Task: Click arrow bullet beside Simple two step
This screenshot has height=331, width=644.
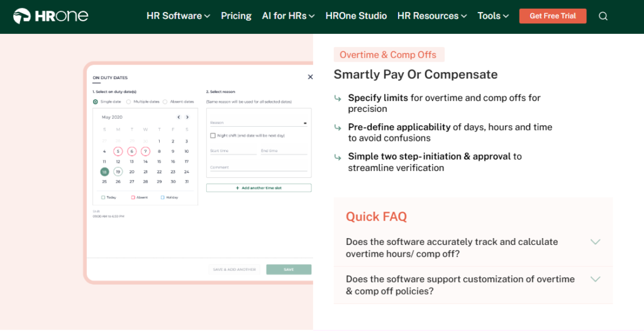Action: coord(338,157)
